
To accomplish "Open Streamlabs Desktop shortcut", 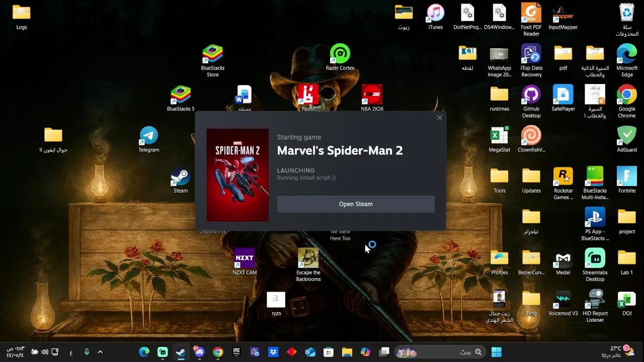I will tap(595, 265).
